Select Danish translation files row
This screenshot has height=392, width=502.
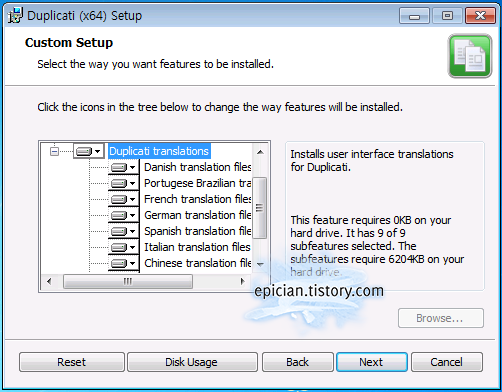coord(197,167)
